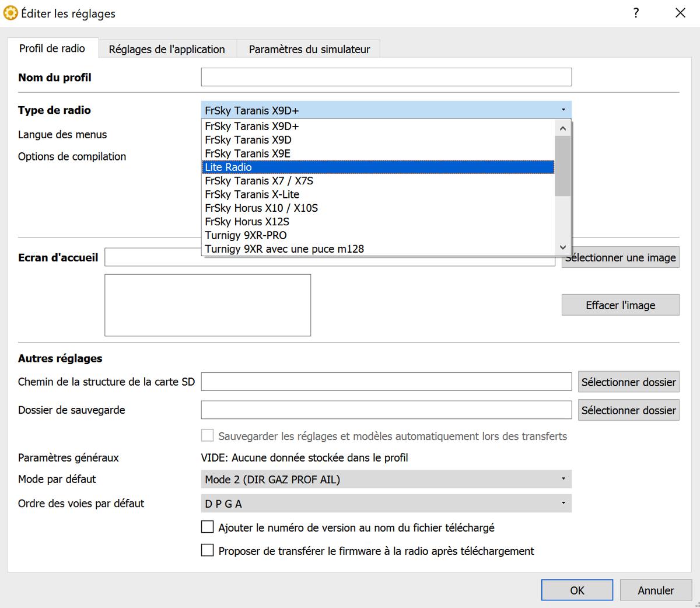Click the radio list scroll down arrow
The image size is (700, 608).
pyautogui.click(x=562, y=247)
